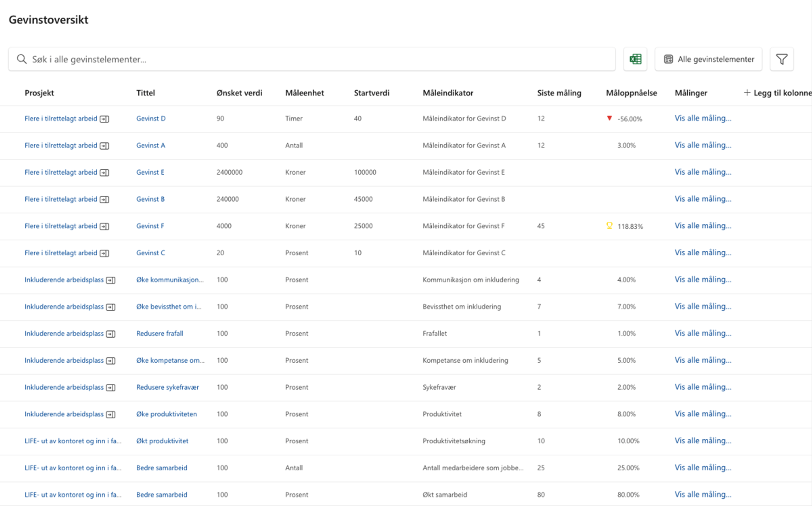Open the Gevinst A title link
The image size is (812, 506).
click(x=151, y=145)
